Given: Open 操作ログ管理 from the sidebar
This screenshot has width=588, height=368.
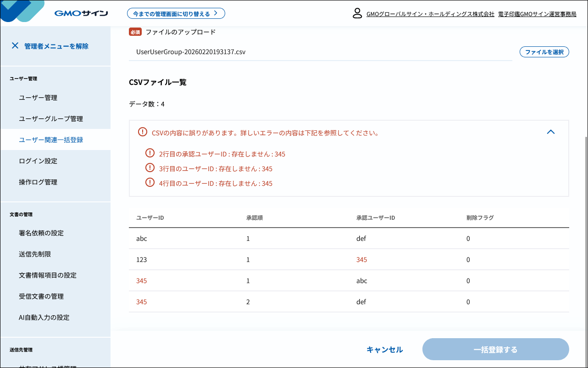Looking at the screenshot, I should pyautogui.click(x=38, y=182).
